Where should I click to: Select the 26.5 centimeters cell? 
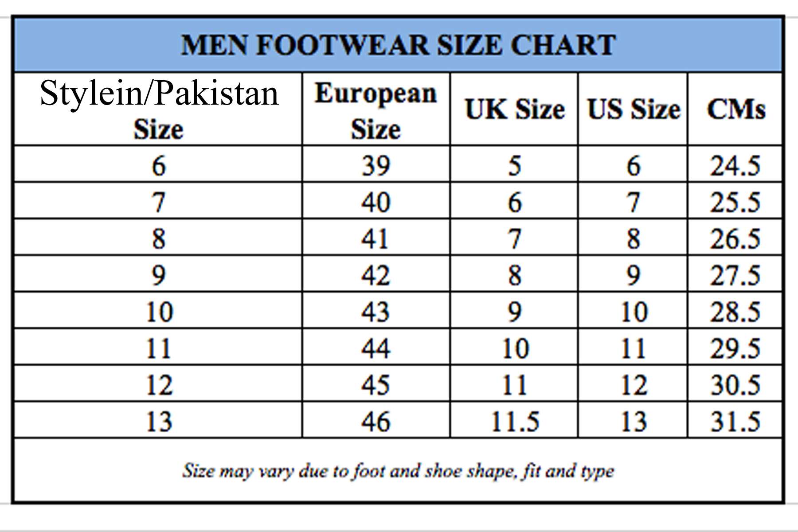735,239
